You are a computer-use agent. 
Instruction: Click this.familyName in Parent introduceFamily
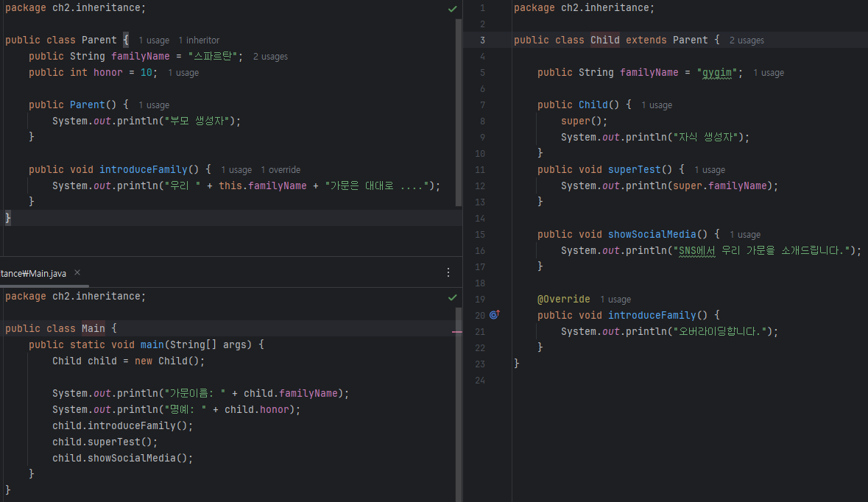coord(262,185)
